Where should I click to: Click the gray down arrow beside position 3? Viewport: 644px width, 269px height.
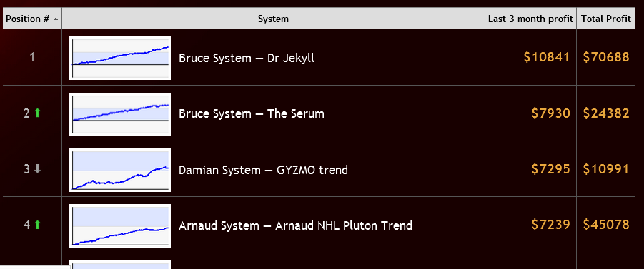[37, 168]
